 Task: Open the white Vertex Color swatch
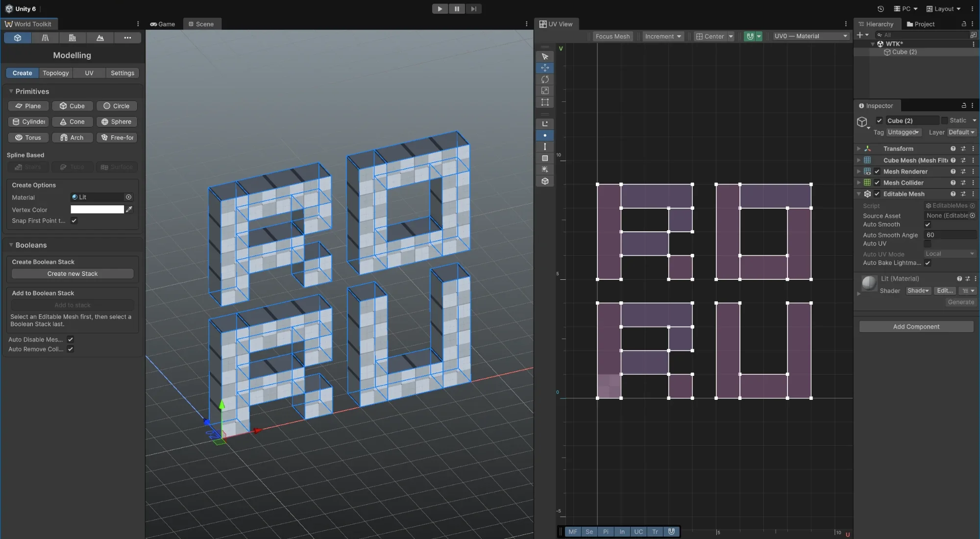point(97,209)
